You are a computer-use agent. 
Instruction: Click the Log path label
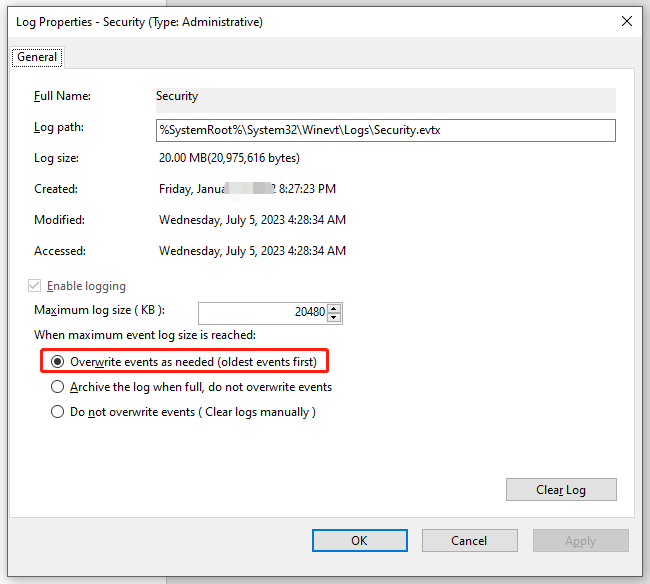pyautogui.click(x=59, y=128)
